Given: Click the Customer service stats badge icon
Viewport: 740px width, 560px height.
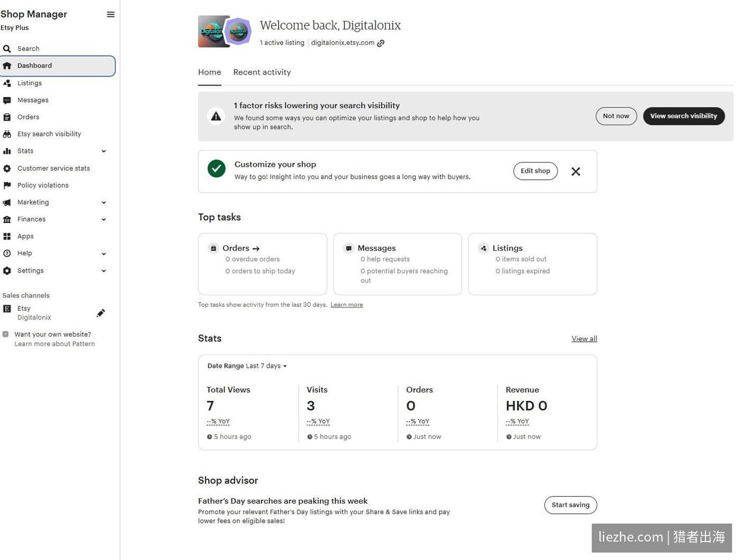Looking at the screenshot, I should click(7, 169).
